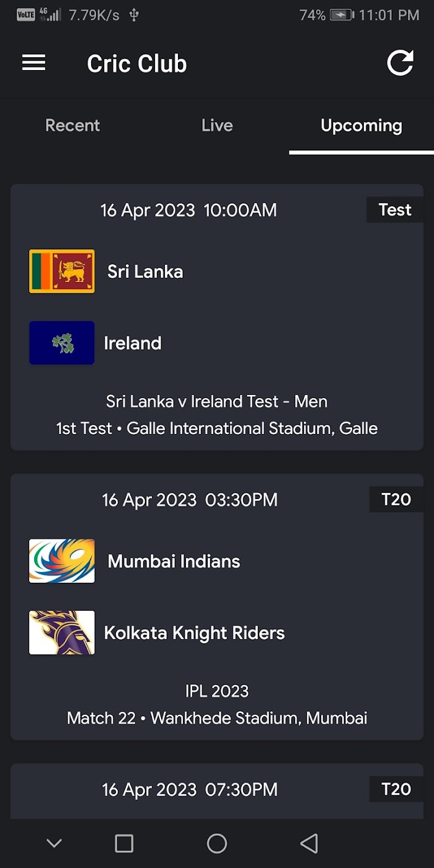The width and height of the screenshot is (434, 868).
Task: Tap the Test format badge
Action: (x=395, y=210)
